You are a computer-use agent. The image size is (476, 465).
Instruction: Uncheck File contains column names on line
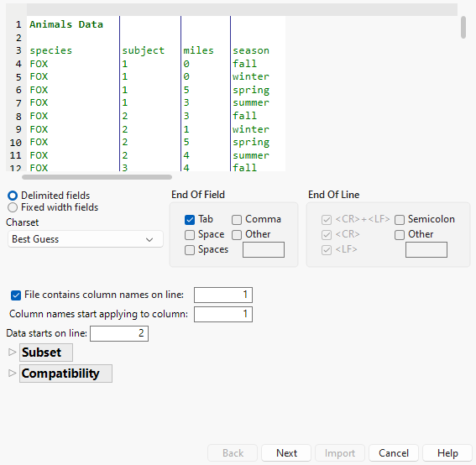pos(16,295)
